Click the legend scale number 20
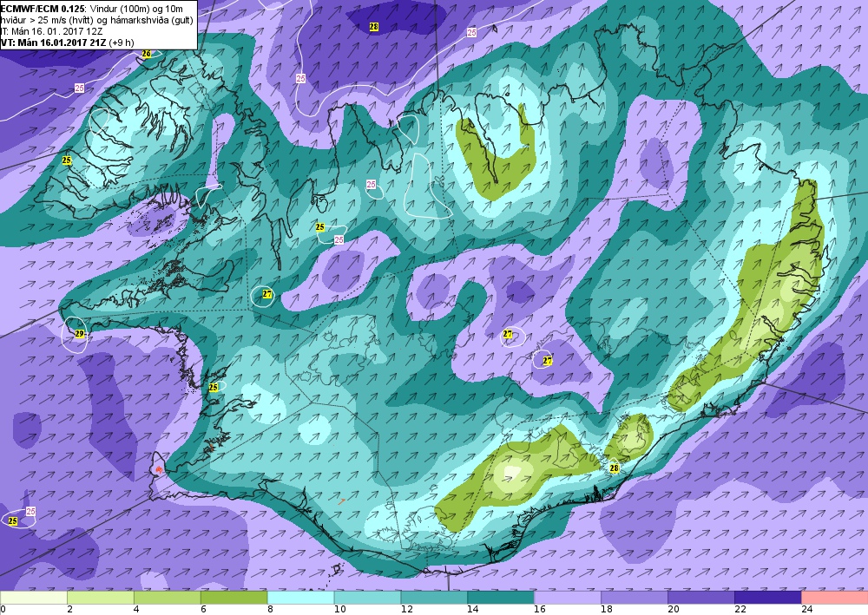The image size is (868, 615). (x=673, y=610)
